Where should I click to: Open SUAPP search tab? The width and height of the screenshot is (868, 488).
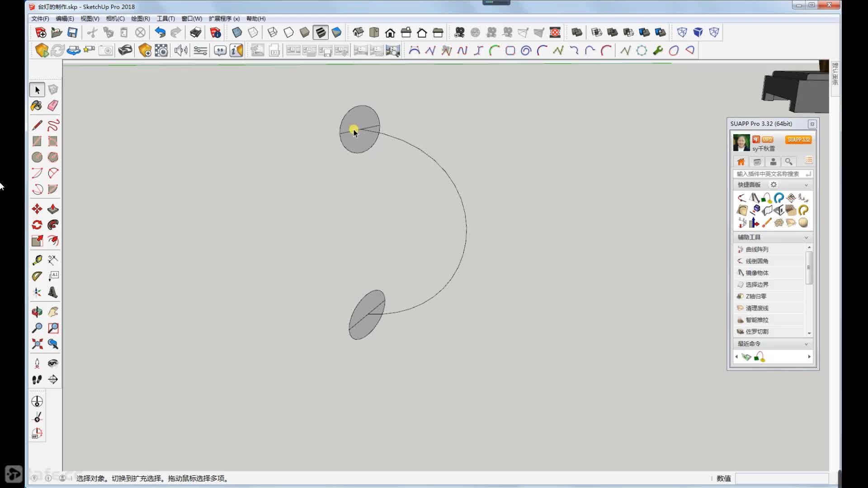(x=789, y=162)
